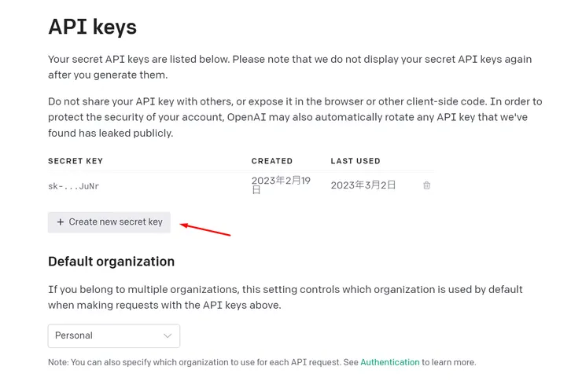
Task: Click the CREATED column header
Action: [x=272, y=161]
